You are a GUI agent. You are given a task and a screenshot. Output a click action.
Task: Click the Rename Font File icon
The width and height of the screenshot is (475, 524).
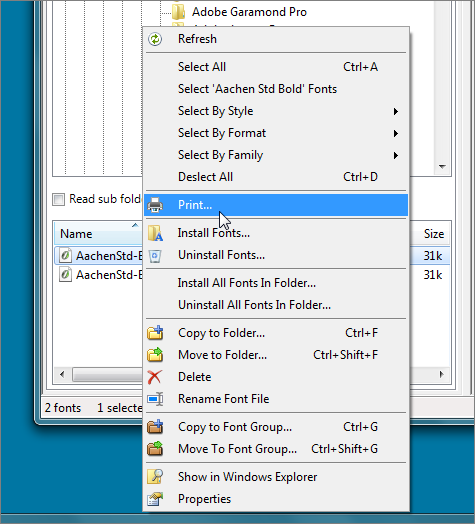tap(155, 399)
